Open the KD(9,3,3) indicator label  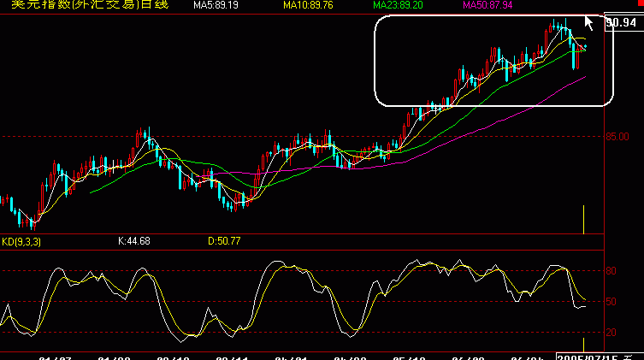coord(21,242)
